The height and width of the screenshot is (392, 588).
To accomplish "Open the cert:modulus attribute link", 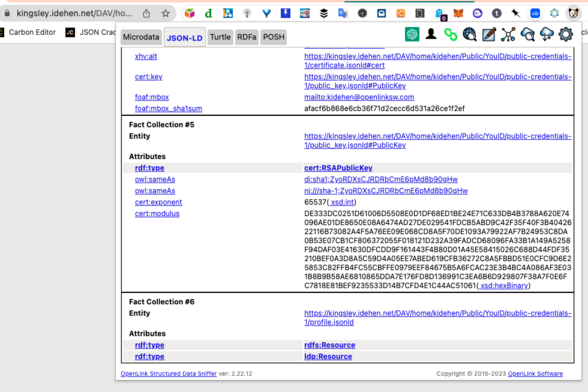I will [x=157, y=213].
